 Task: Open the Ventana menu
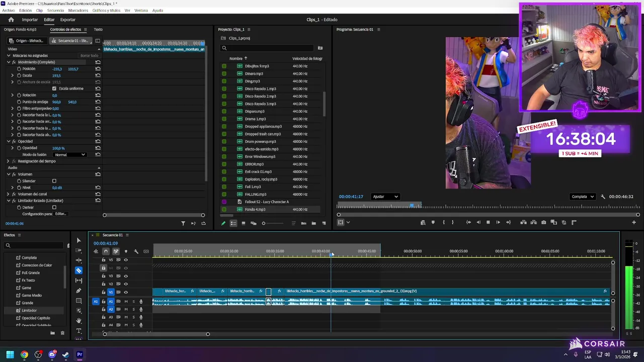point(141,11)
